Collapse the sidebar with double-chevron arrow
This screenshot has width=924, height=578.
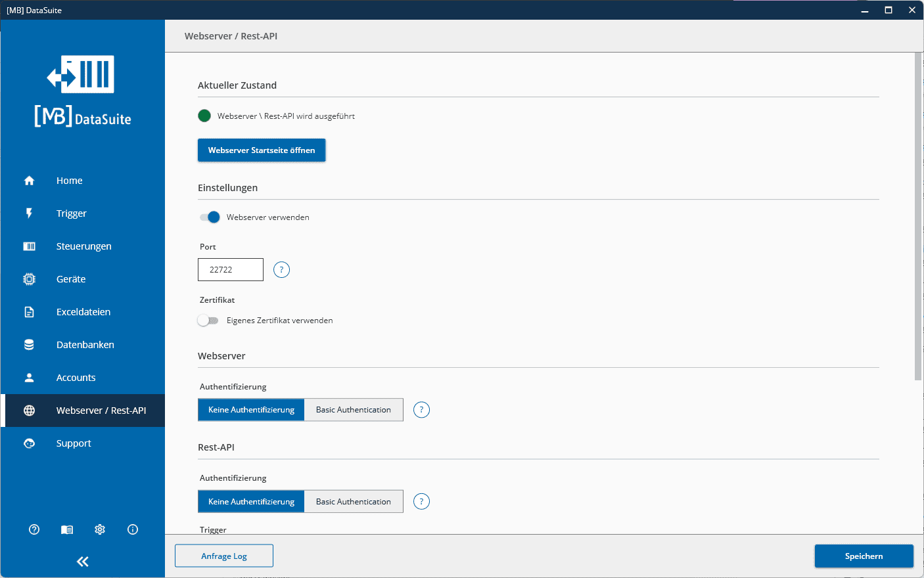click(x=83, y=562)
